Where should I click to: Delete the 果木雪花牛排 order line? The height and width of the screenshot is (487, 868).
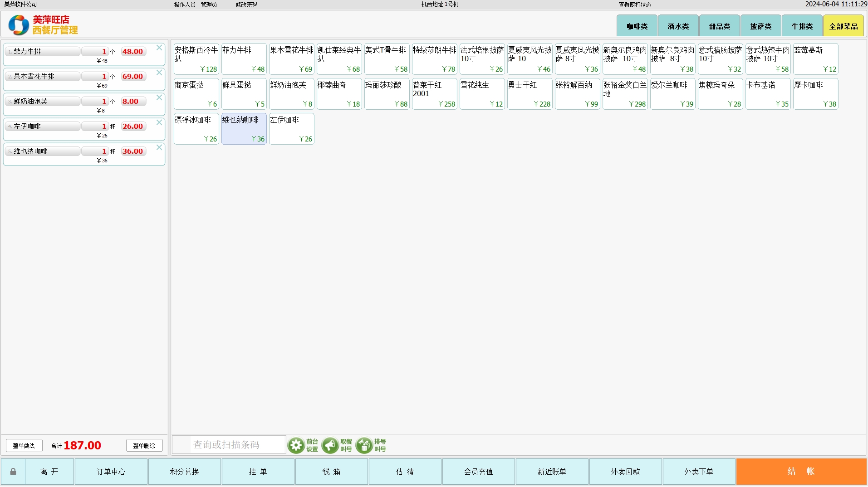coord(159,73)
